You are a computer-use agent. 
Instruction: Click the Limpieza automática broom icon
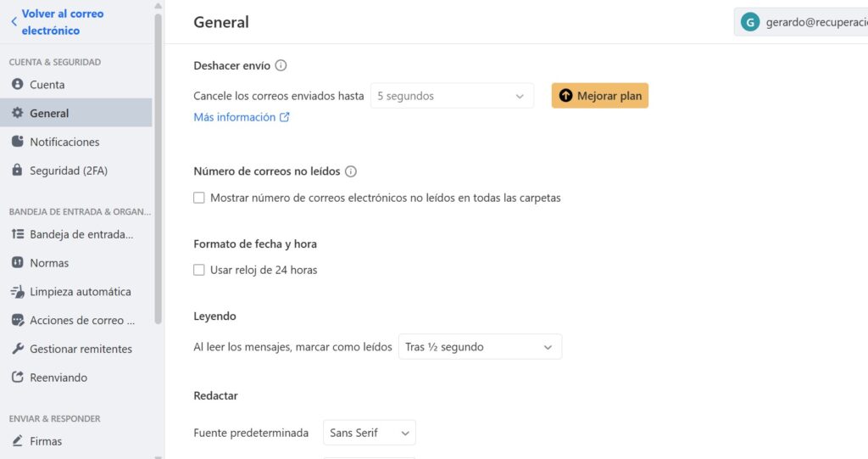pos(17,292)
